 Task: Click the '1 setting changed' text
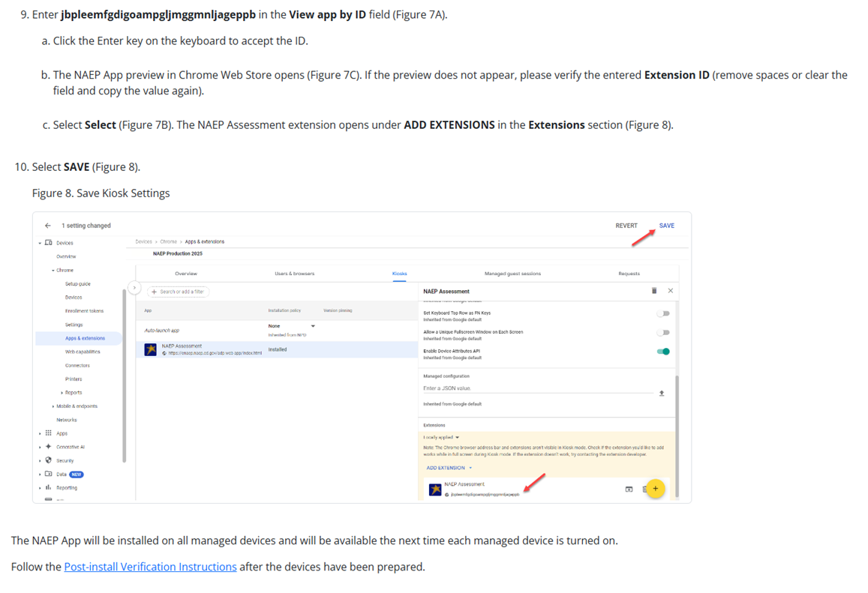tap(86, 226)
